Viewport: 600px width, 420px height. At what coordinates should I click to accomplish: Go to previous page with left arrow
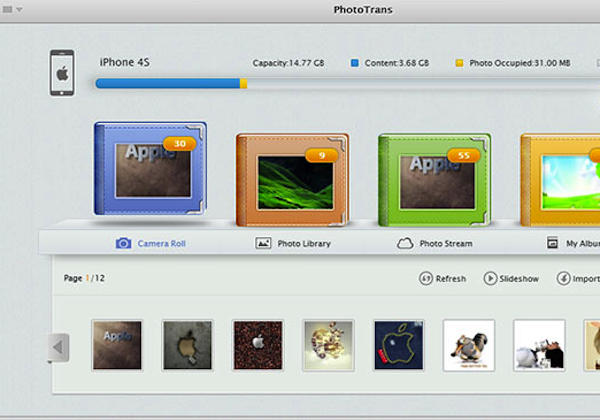[59, 347]
